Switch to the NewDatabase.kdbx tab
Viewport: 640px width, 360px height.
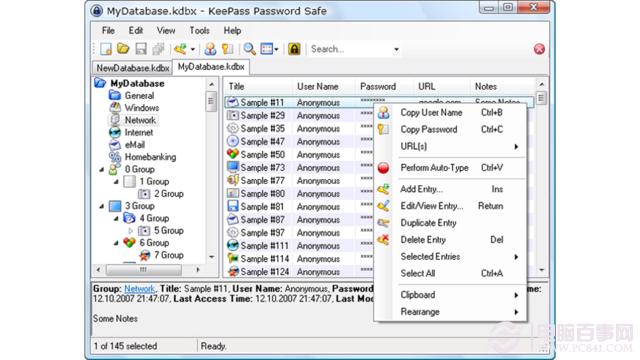133,68
